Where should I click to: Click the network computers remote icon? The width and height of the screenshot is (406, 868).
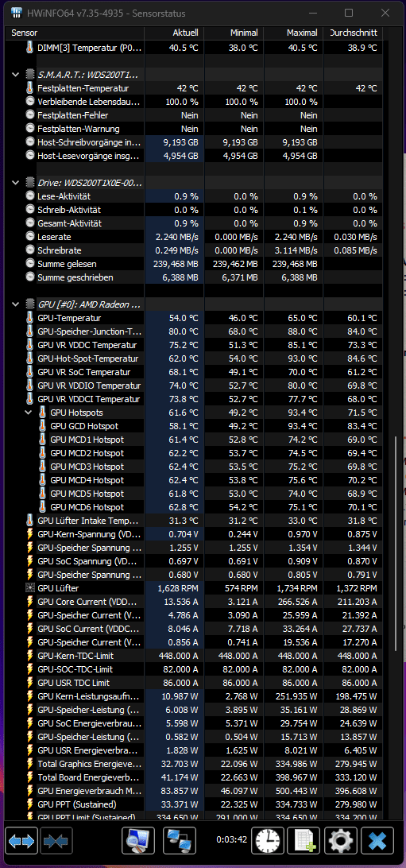pyautogui.click(x=180, y=842)
